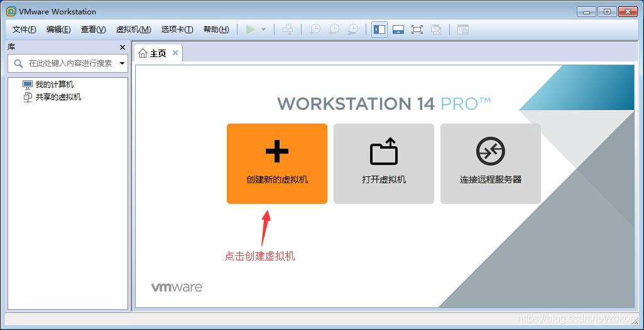644x330 pixels.
Task: Click the revert to snapshot icon
Action: click(334, 29)
